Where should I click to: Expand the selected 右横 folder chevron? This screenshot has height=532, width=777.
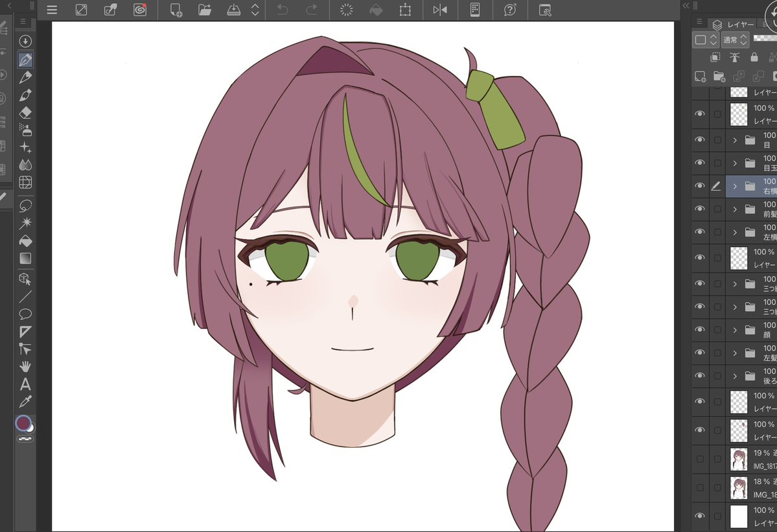[735, 186]
